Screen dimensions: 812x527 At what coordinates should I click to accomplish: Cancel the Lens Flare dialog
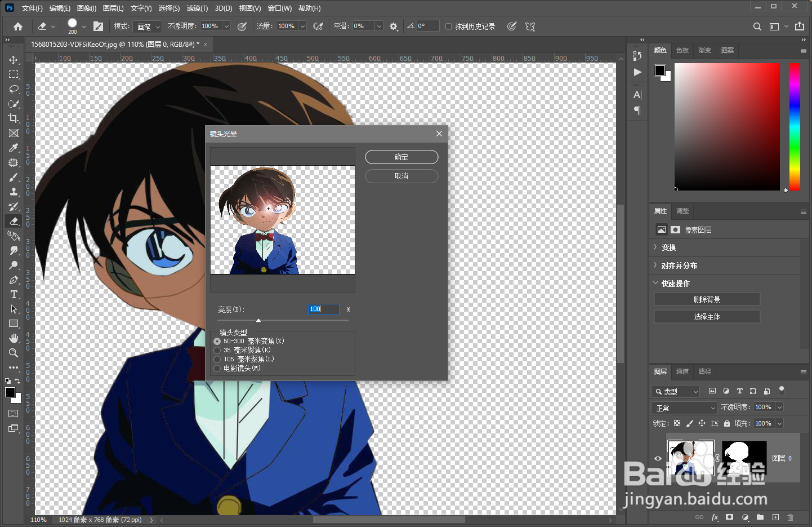[x=401, y=176]
